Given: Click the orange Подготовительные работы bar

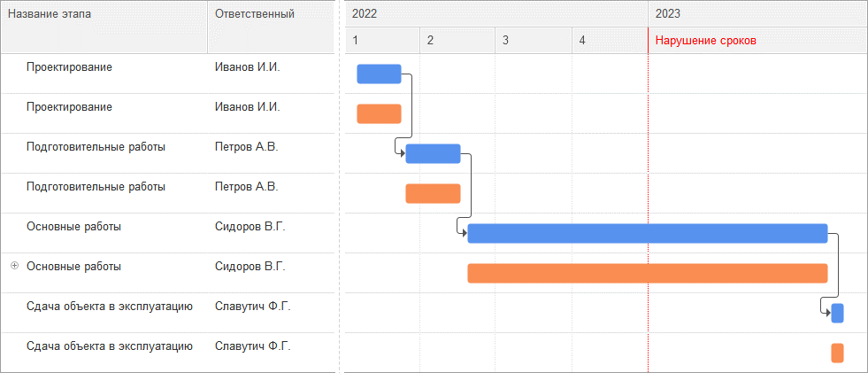Looking at the screenshot, I should (x=433, y=193).
